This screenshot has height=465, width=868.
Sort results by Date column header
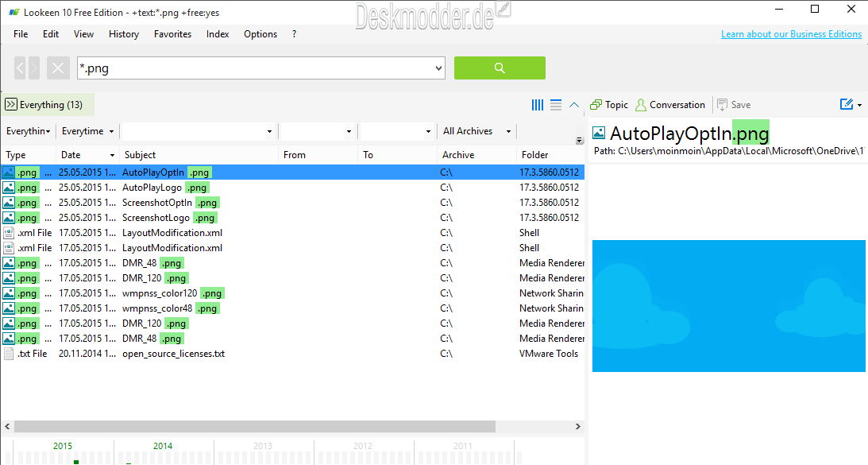87,155
